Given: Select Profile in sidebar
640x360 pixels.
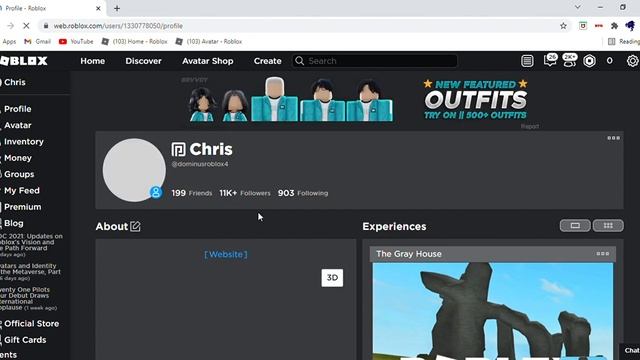Looking at the screenshot, I should pyautogui.click(x=18, y=109).
